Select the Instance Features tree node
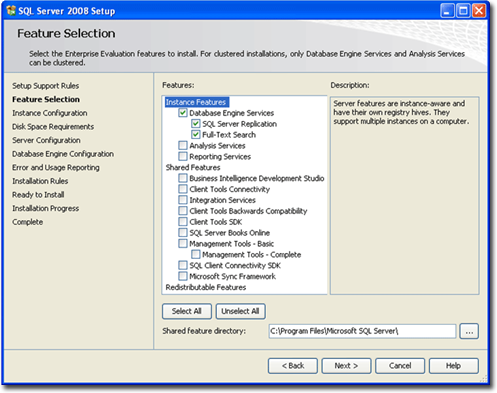The height and width of the screenshot is (393, 497). click(196, 102)
